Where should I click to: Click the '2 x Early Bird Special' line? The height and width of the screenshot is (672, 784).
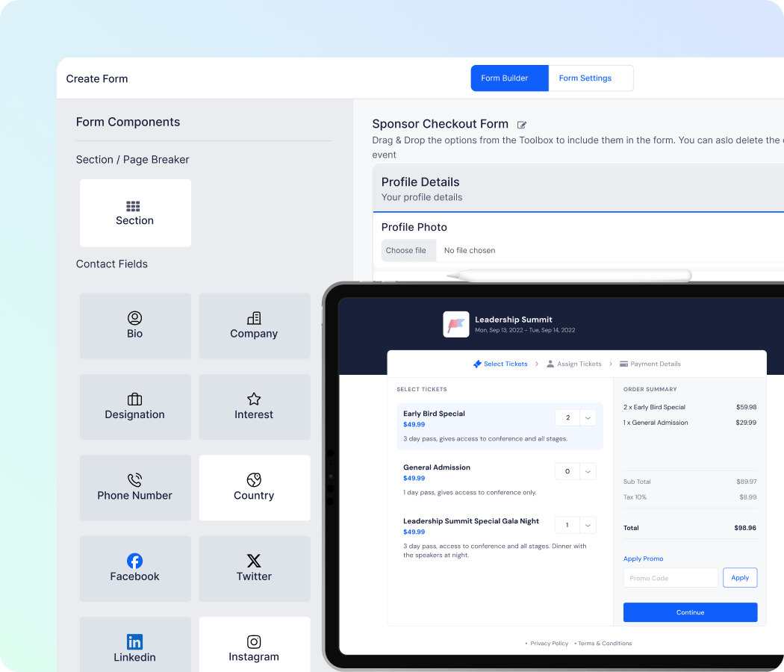point(654,407)
